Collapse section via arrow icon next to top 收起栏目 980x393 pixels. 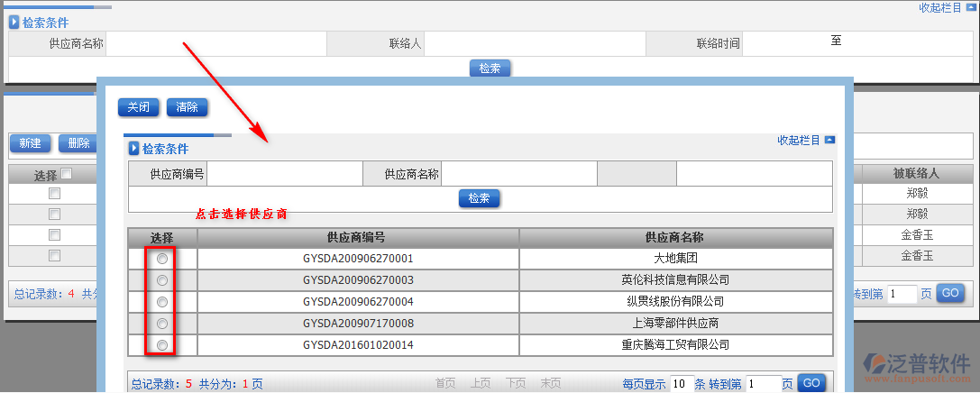coord(970,8)
